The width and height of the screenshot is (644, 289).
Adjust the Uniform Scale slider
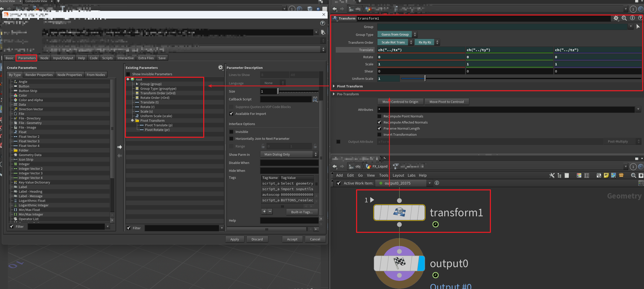click(x=425, y=79)
